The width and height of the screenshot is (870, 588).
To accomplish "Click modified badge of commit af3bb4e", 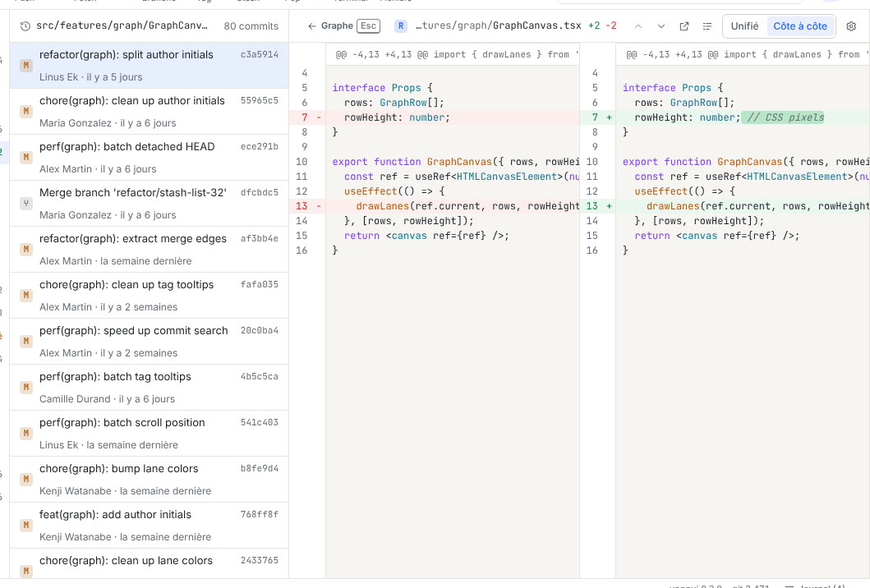I will tap(25, 250).
